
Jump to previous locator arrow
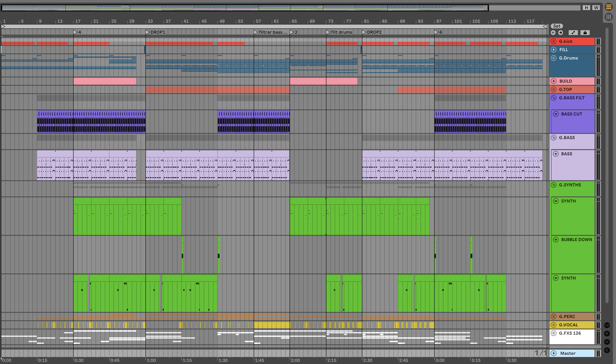[553, 33]
